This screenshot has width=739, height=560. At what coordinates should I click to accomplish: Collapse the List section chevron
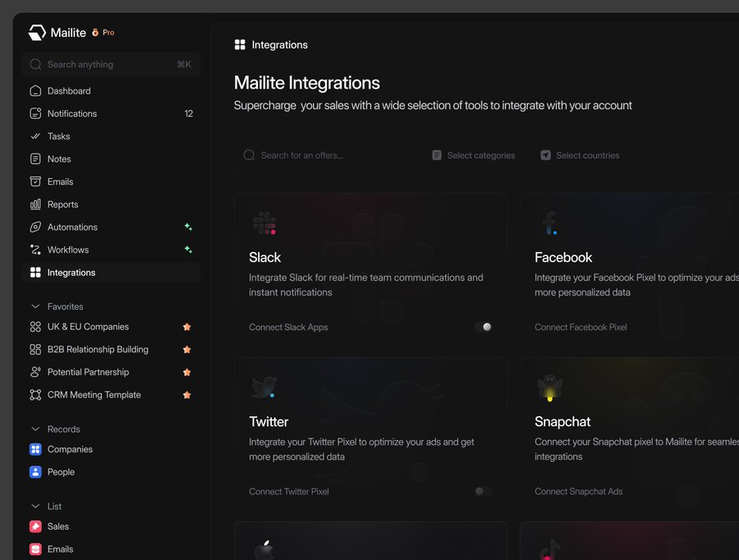35,507
